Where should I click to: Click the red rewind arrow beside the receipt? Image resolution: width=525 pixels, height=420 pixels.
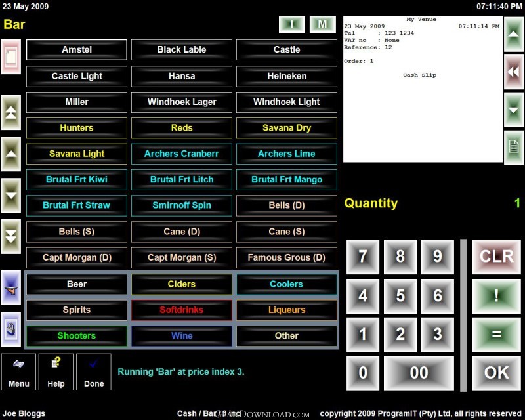pos(514,72)
